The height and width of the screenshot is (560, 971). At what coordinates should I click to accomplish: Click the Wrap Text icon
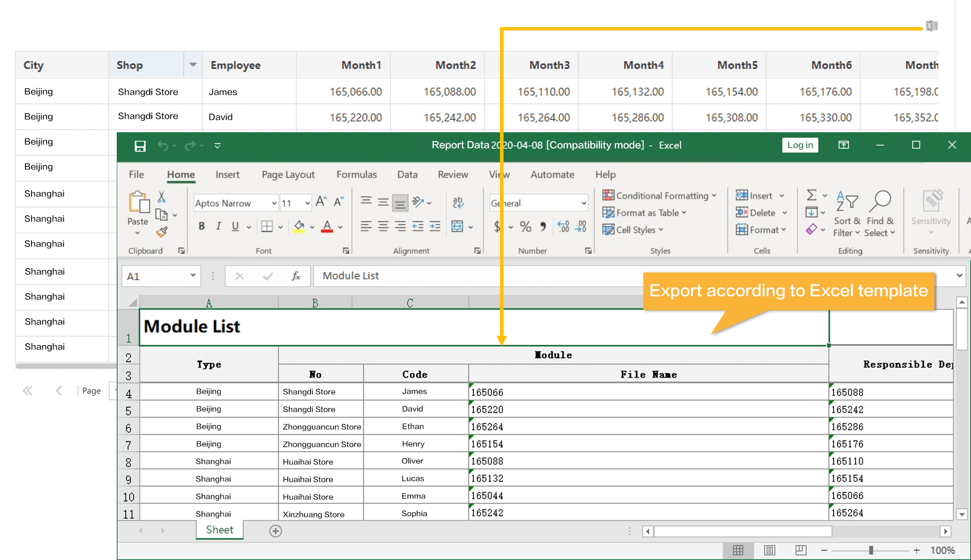point(458,202)
